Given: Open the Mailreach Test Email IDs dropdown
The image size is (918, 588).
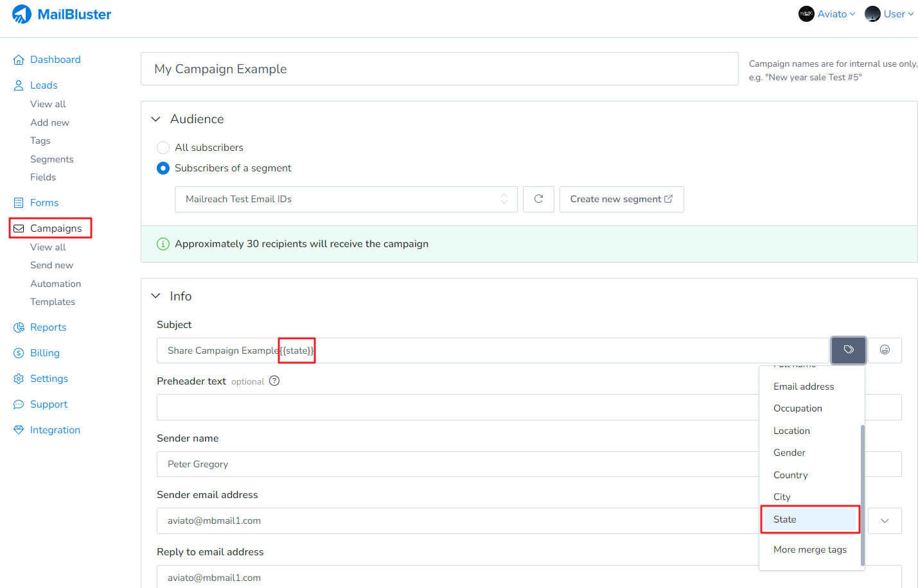Looking at the screenshot, I should coord(346,199).
